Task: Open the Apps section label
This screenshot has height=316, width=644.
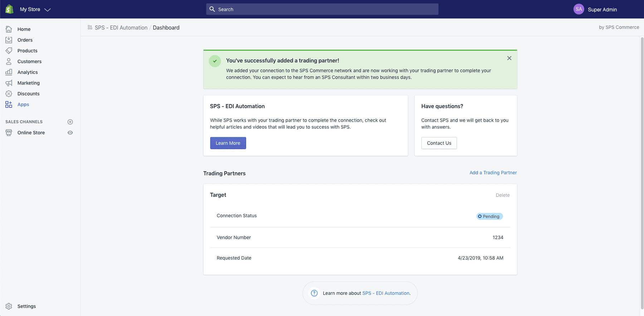Action: 23,104
